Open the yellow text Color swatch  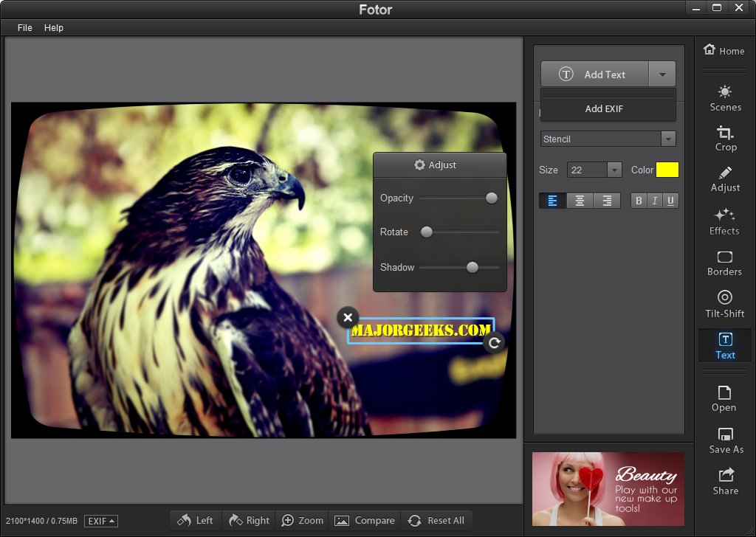(x=667, y=170)
